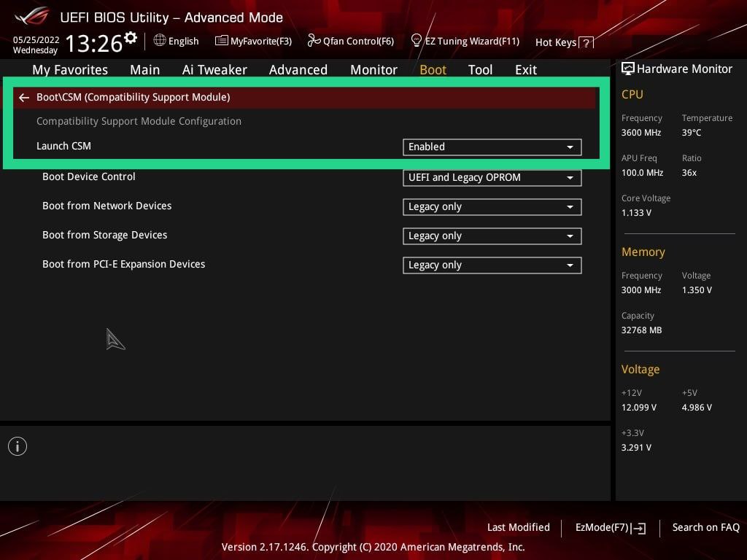Switch to the Ai Tweaker tab

click(214, 70)
